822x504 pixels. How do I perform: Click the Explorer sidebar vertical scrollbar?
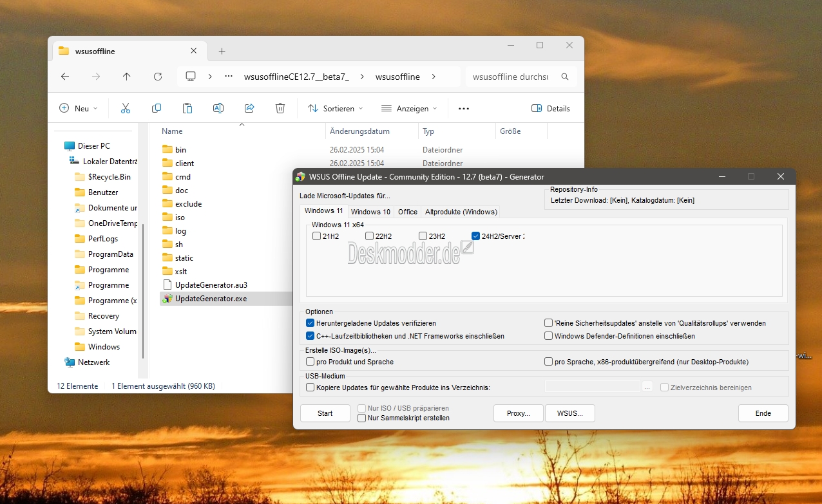pos(143,291)
